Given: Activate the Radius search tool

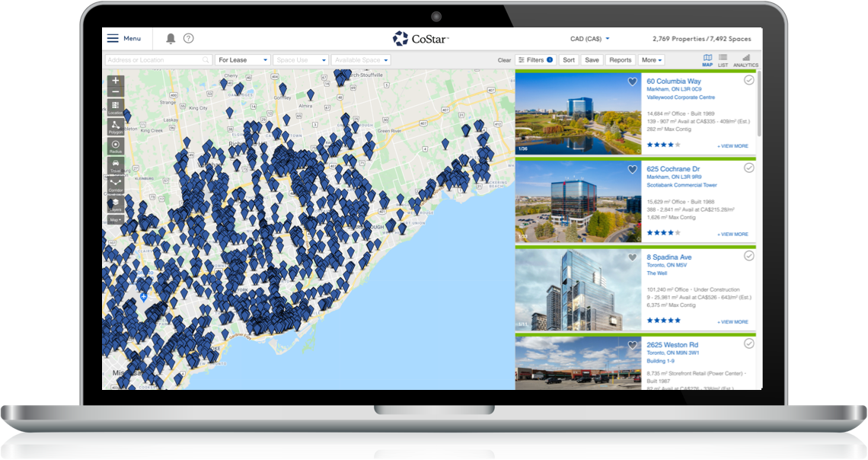Looking at the screenshot, I should 116,146.
